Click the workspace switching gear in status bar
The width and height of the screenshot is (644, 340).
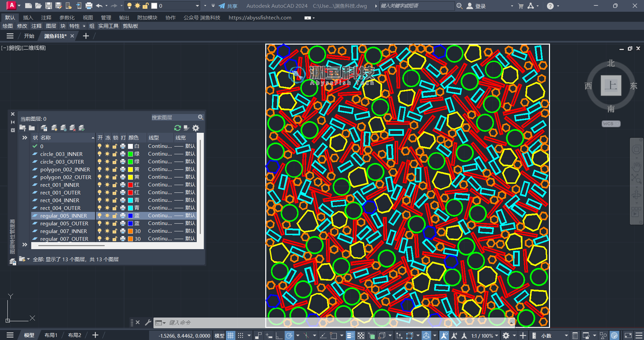[x=506, y=335]
